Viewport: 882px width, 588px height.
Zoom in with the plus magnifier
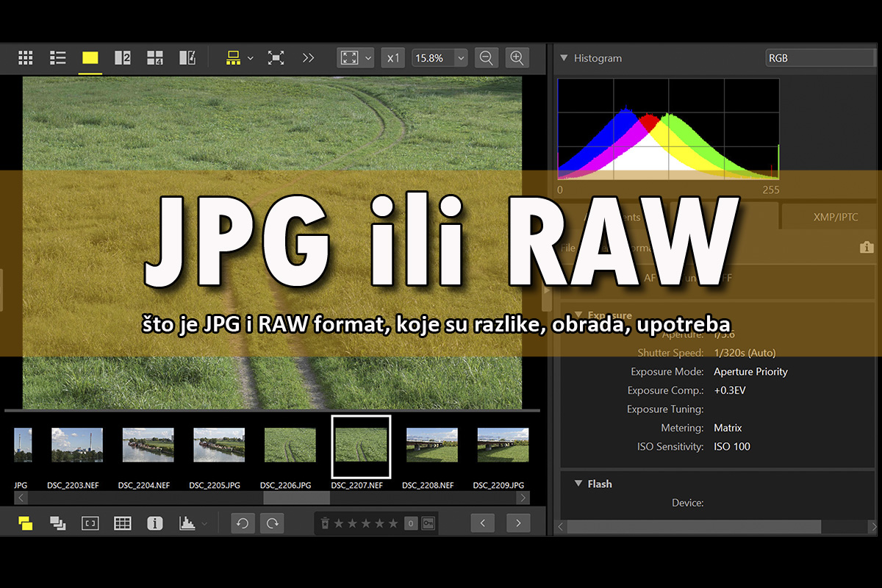(517, 57)
